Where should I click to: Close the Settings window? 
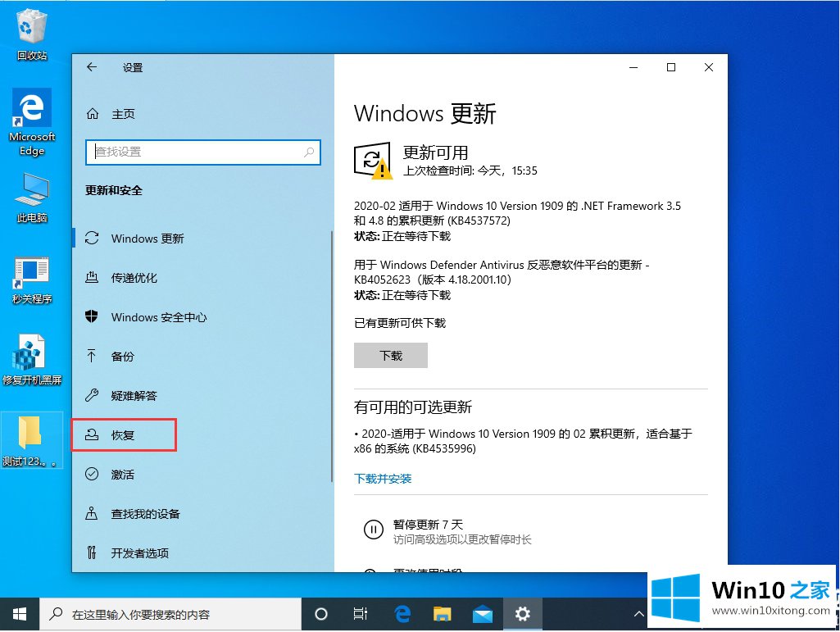tap(708, 67)
